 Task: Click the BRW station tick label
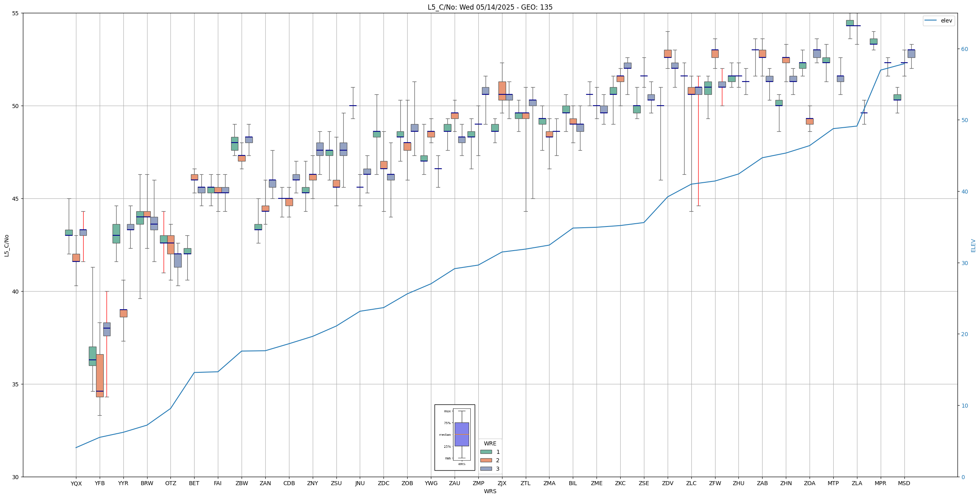(147, 484)
